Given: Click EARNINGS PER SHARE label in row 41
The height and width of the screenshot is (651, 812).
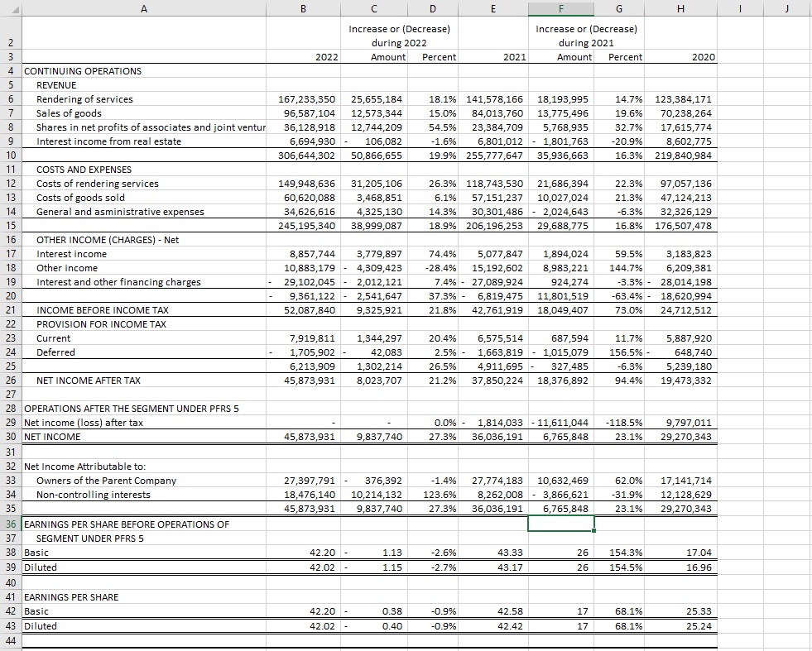Looking at the screenshot, I should (71, 597).
